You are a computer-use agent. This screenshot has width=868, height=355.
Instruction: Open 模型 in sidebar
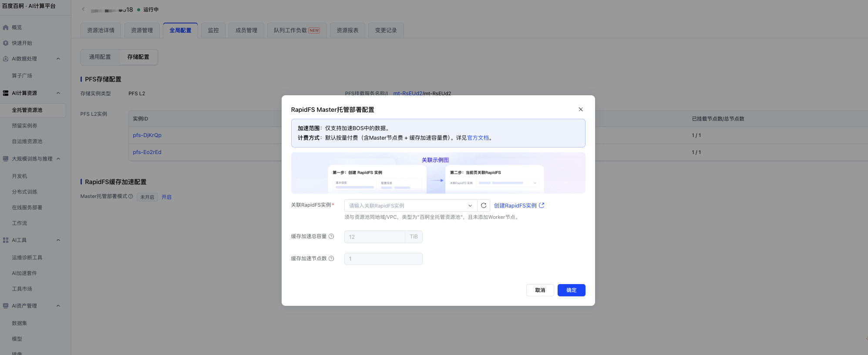(x=17, y=339)
